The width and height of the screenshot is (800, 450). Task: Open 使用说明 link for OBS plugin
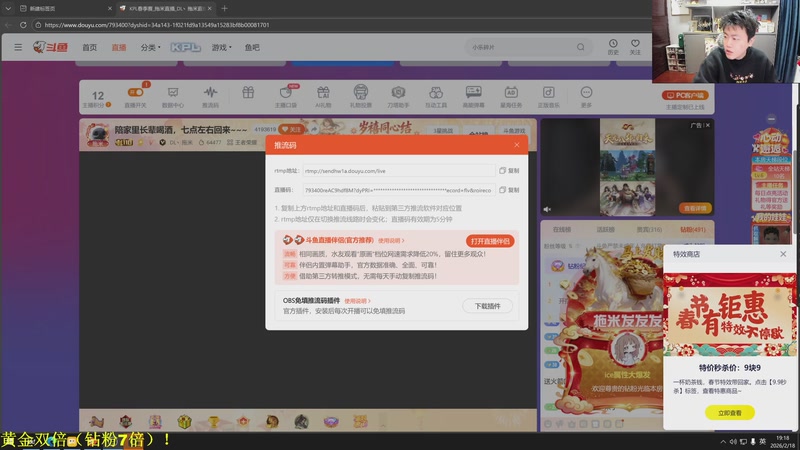coord(357,301)
